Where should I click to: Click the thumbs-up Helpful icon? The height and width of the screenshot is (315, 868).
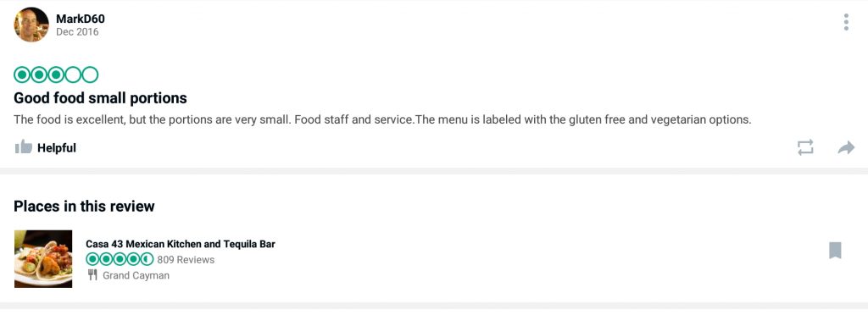23,147
